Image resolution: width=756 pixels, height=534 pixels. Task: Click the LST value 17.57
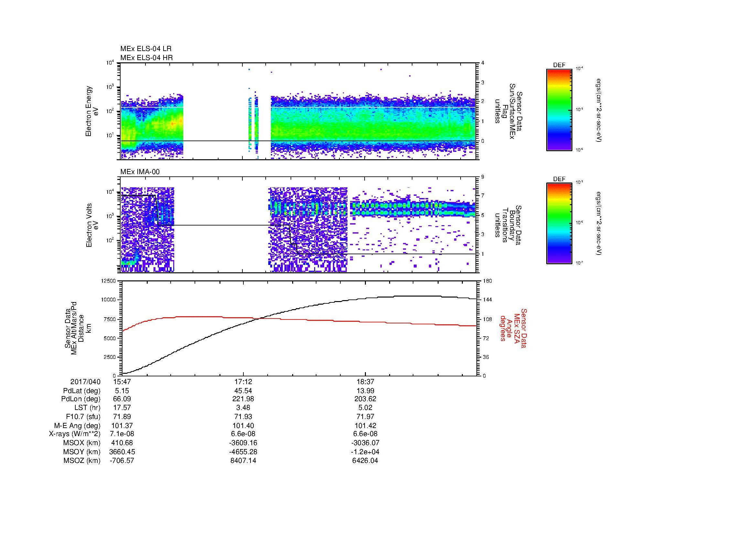pos(122,408)
